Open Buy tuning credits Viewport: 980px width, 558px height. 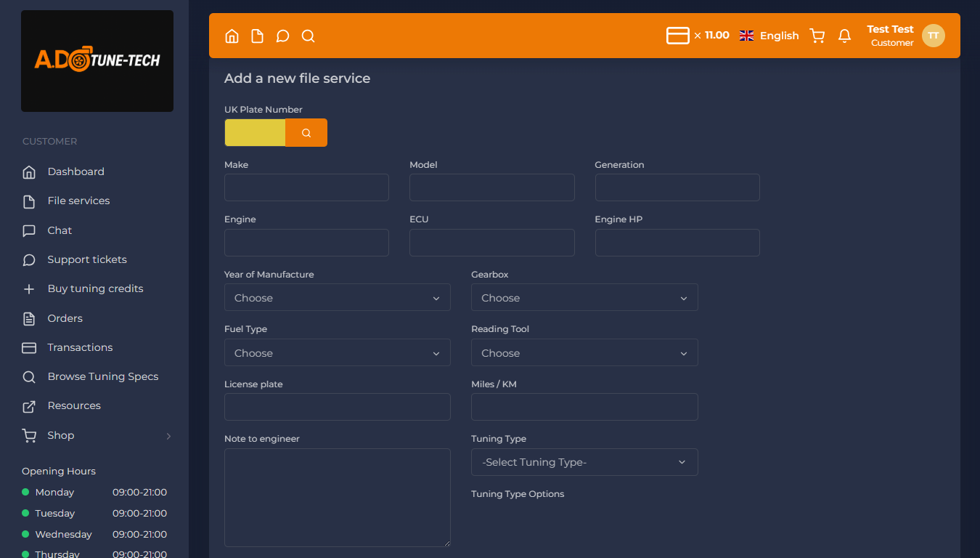[95, 288]
